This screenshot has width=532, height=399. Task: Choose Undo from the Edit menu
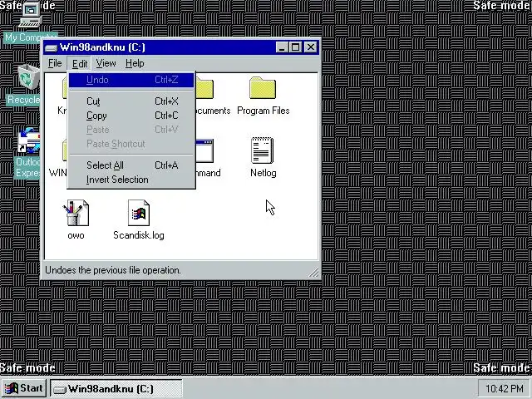point(131,80)
